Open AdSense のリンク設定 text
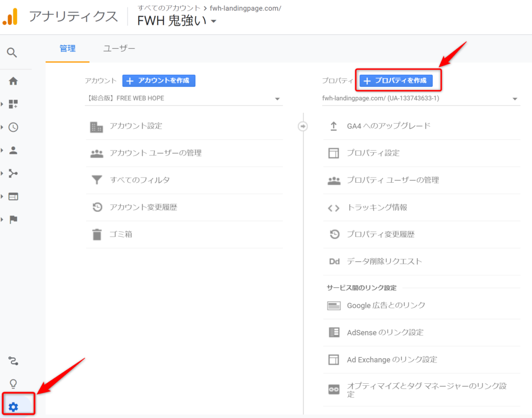Viewport: 532px width, 418px height. pyautogui.click(x=385, y=332)
